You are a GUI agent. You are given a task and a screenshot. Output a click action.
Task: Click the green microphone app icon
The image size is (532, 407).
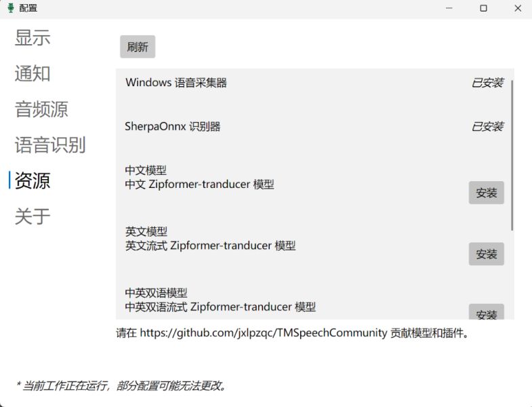[x=11, y=8]
